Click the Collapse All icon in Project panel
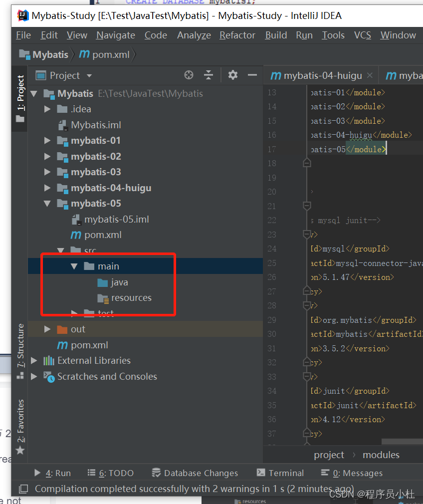 coord(209,75)
